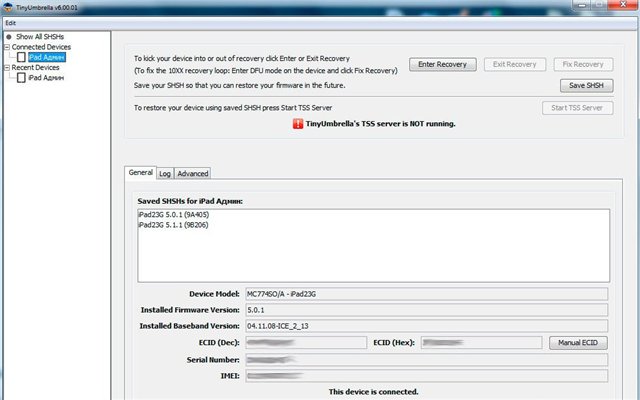The image size is (640, 400).
Task: Select saved SHSH iPad23G 5.0.1 (9A405)
Action: click(x=174, y=215)
